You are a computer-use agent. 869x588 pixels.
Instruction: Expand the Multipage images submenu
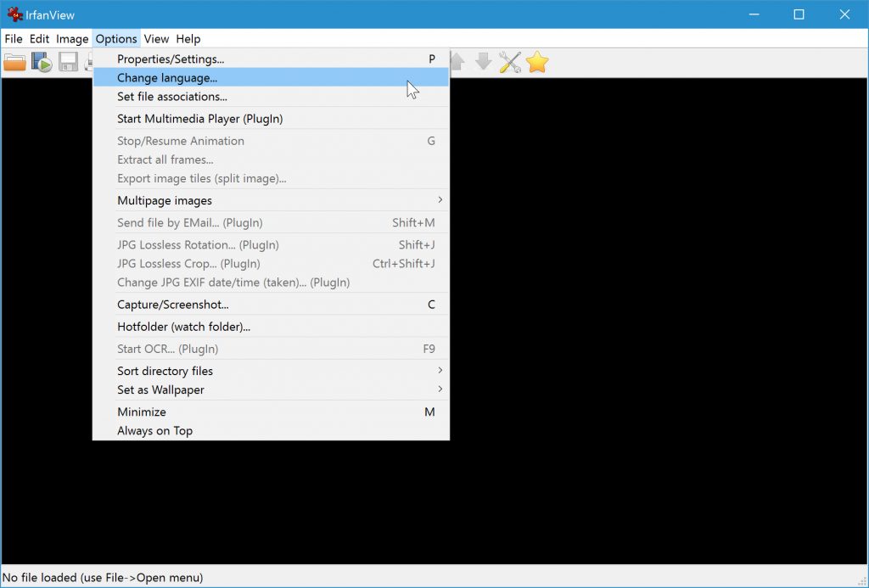[164, 200]
